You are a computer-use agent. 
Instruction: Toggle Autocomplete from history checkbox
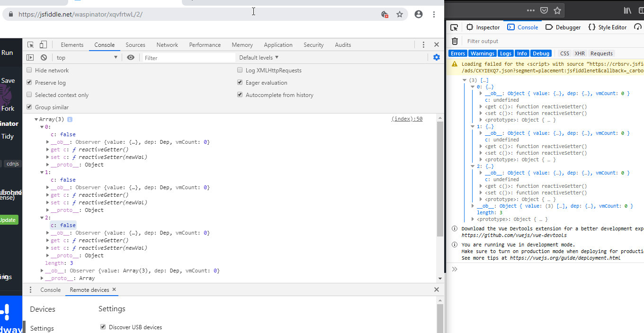click(x=240, y=95)
